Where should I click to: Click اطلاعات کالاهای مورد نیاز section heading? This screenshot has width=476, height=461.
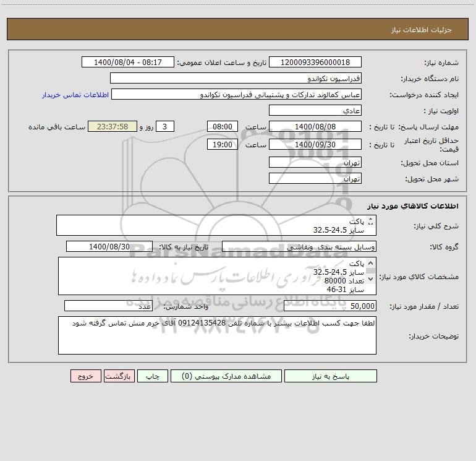(x=413, y=206)
